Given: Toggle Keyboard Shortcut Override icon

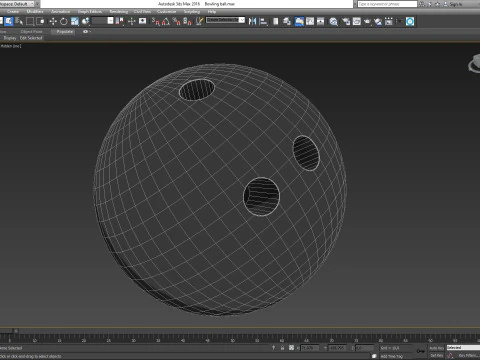Looking at the screenshot, I should (x=143, y=21).
